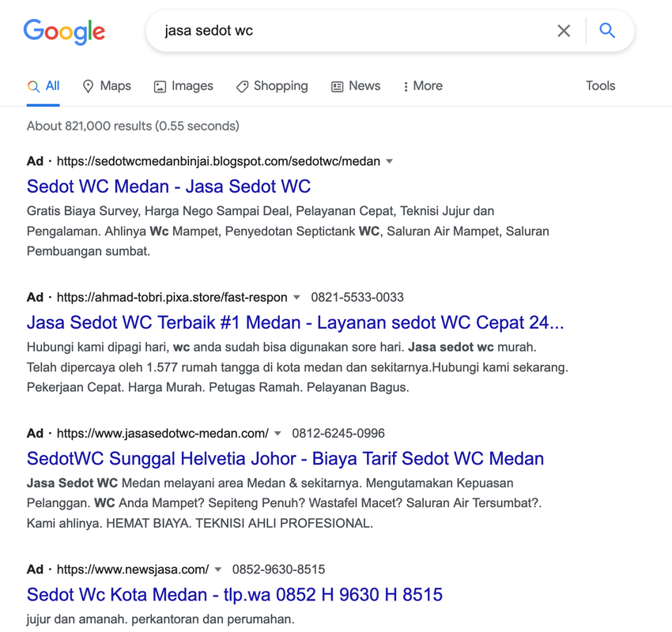Click the Images picture icon
The image size is (672, 632).
click(160, 86)
